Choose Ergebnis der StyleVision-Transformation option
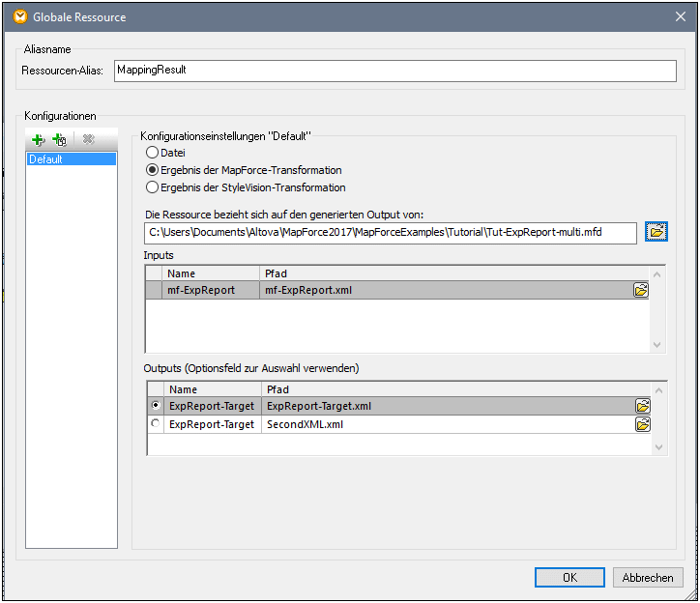Image resolution: width=700 pixels, height=603 pixels. tap(151, 187)
